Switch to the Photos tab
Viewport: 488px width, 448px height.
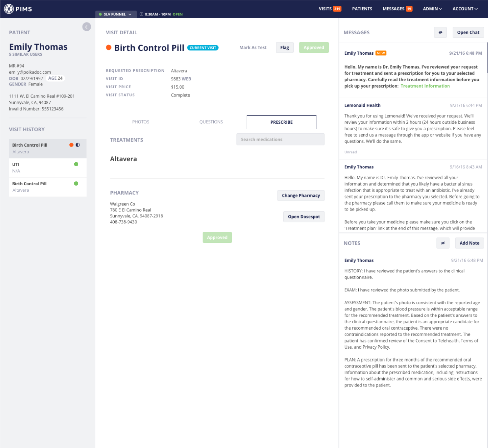(141, 122)
